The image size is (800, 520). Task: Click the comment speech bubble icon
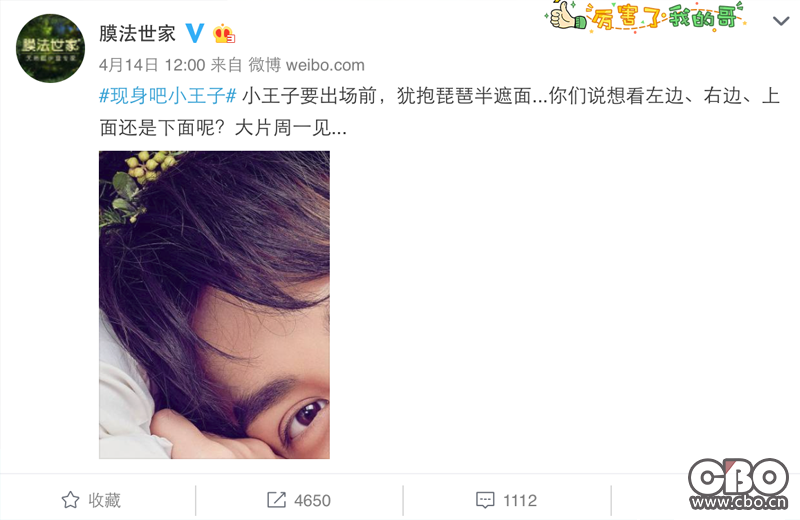[x=485, y=500]
